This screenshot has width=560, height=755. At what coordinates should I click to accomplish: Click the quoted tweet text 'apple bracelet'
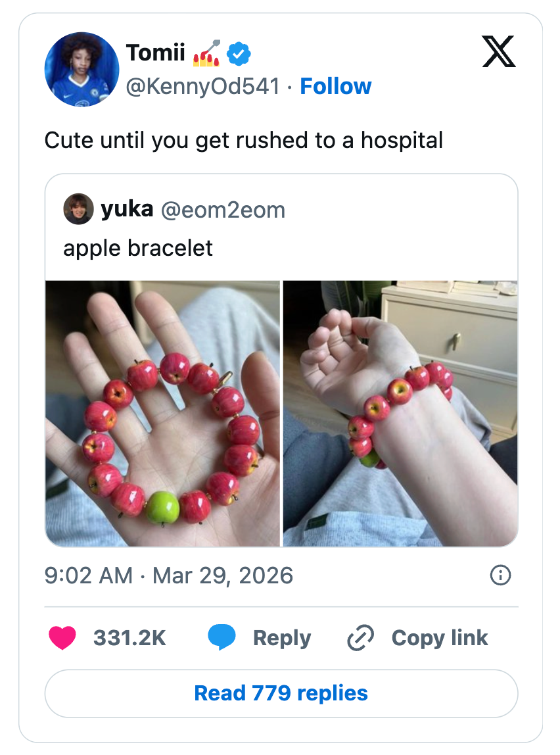[138, 248]
